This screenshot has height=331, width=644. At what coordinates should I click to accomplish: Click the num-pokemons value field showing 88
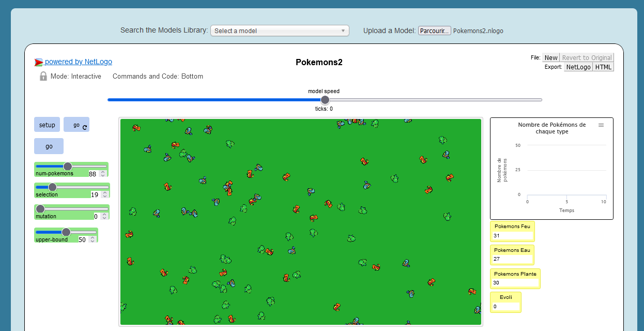tap(93, 174)
